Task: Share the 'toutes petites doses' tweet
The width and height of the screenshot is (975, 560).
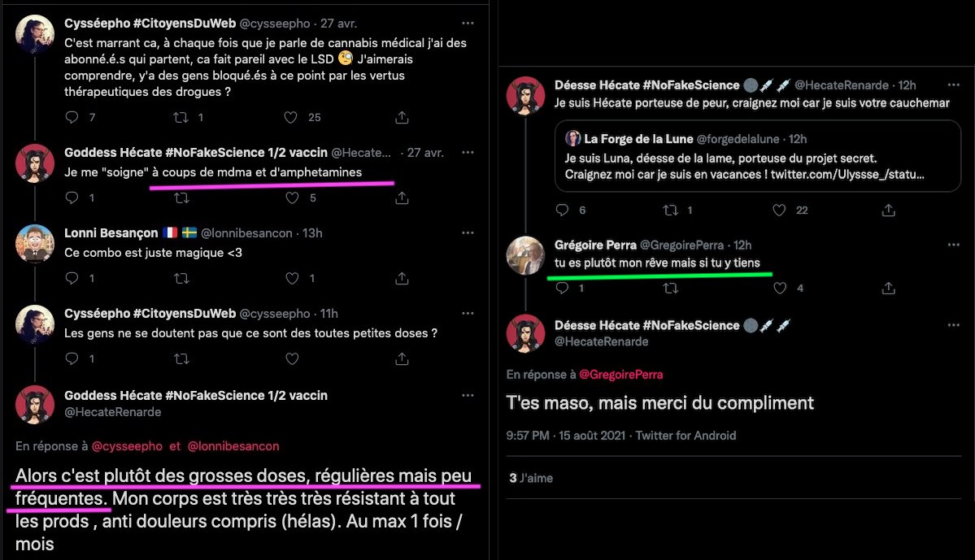Action: tap(401, 358)
